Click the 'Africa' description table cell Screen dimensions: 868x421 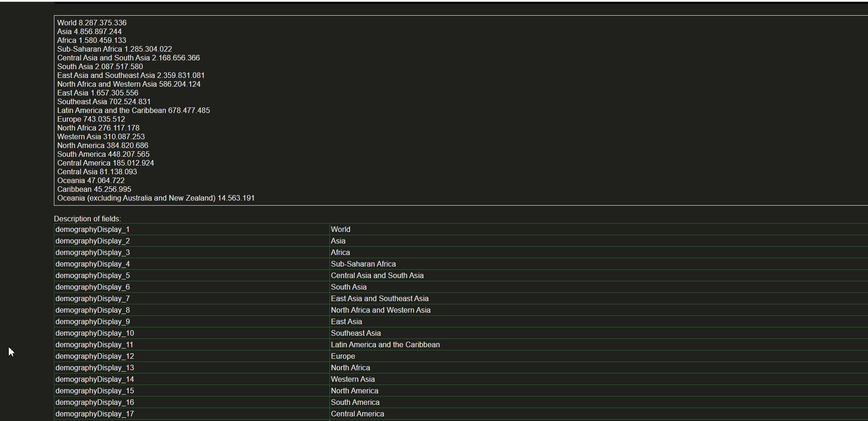pos(599,252)
